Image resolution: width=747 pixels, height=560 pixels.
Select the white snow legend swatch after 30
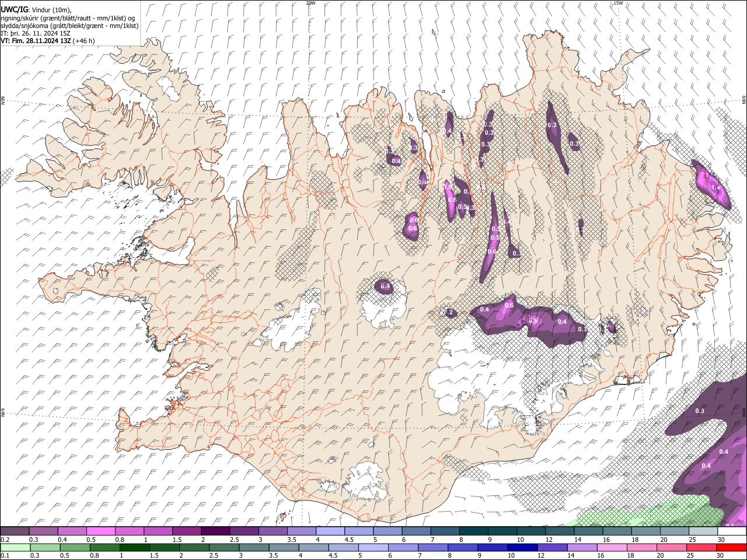pyautogui.click(x=732, y=531)
